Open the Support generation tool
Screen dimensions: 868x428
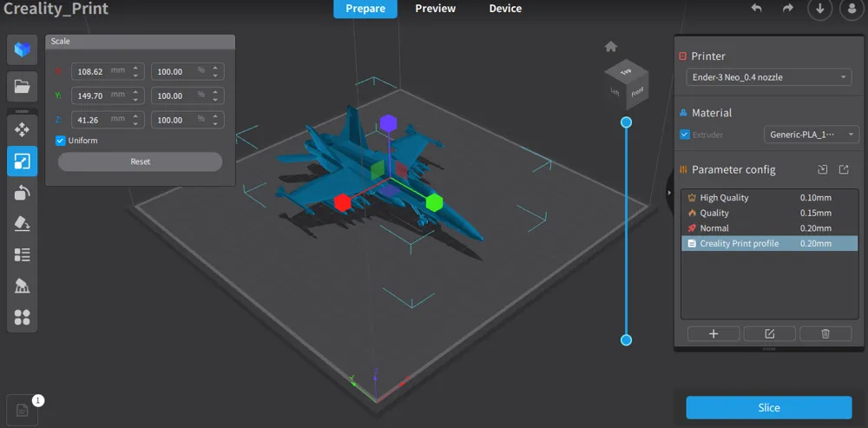(23, 286)
